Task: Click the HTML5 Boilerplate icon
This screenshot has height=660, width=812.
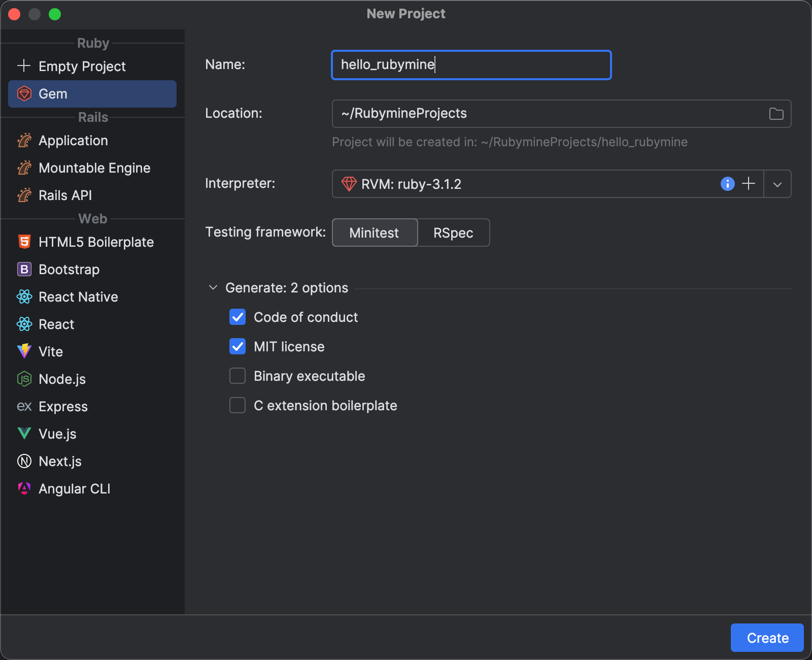Action: pos(24,242)
